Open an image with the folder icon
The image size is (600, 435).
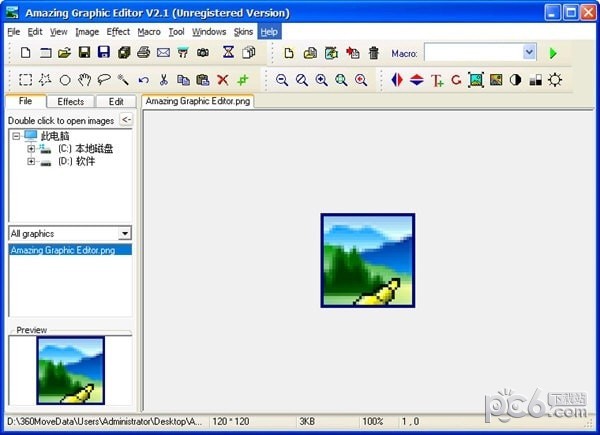(x=64, y=52)
